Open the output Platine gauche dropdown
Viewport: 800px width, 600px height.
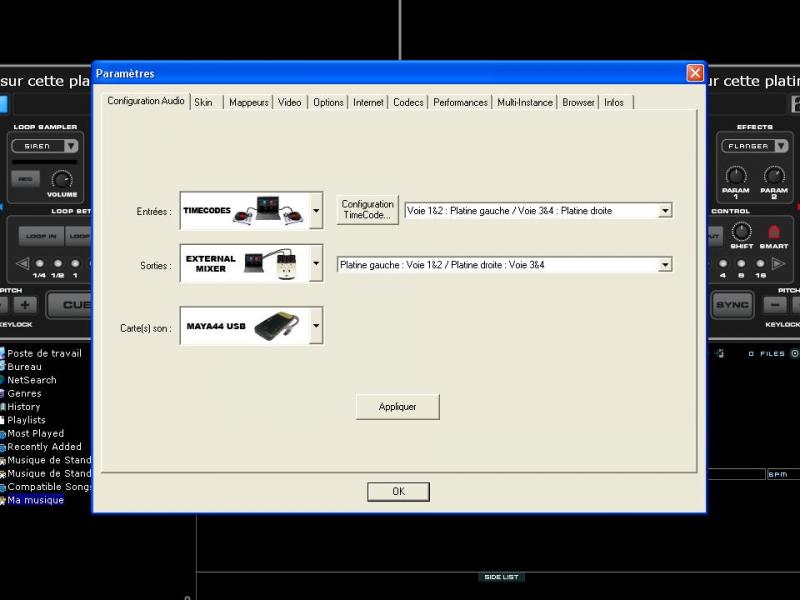(665, 264)
